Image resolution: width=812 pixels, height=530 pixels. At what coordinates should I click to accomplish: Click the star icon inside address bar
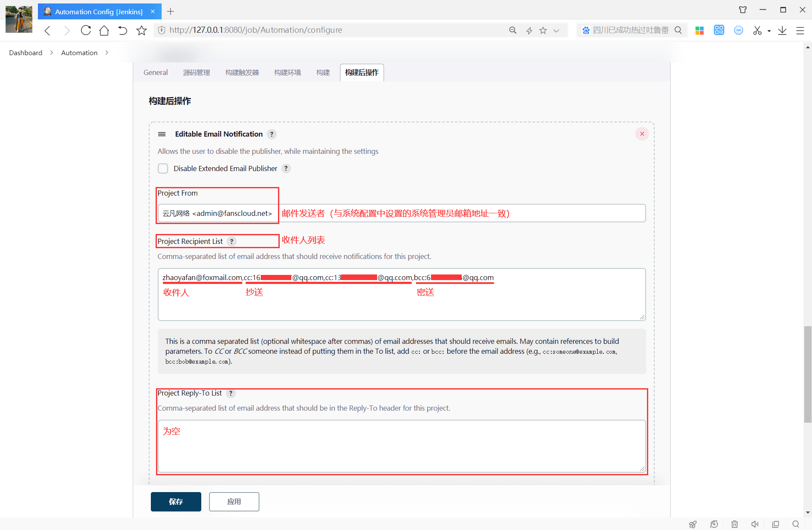click(543, 30)
